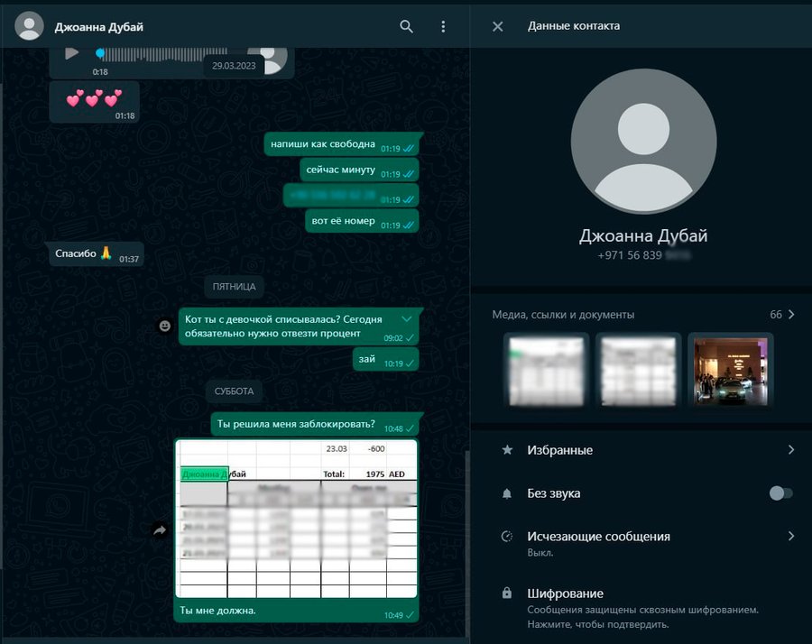Open first blurred media thumbnail

[547, 371]
